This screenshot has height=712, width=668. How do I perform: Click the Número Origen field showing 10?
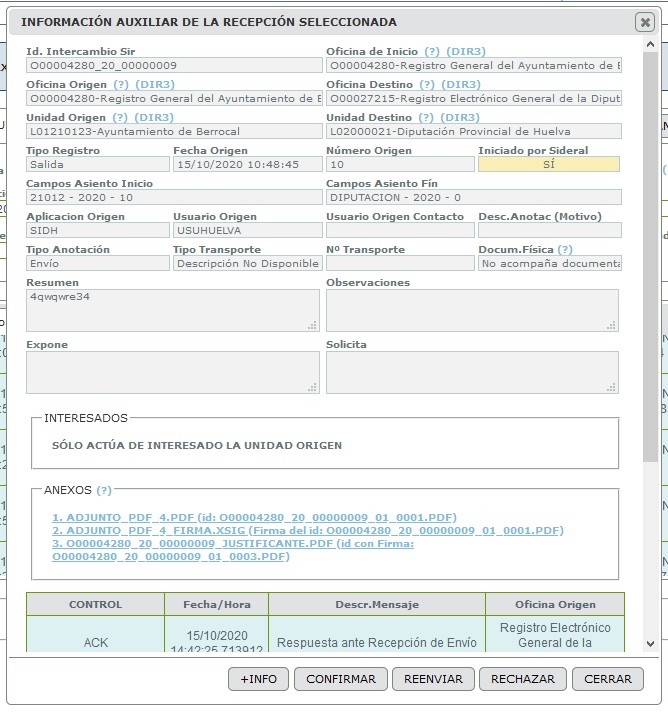point(400,164)
